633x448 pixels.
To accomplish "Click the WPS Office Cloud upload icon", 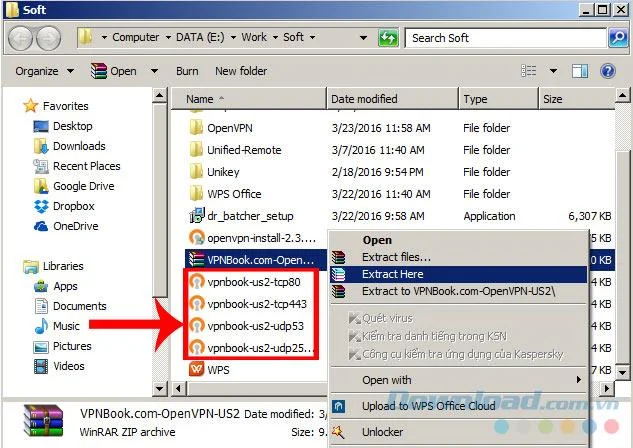I will [338, 406].
